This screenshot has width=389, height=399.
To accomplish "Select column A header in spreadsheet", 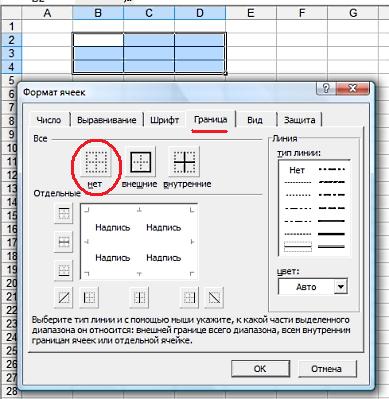I will 47,13.
